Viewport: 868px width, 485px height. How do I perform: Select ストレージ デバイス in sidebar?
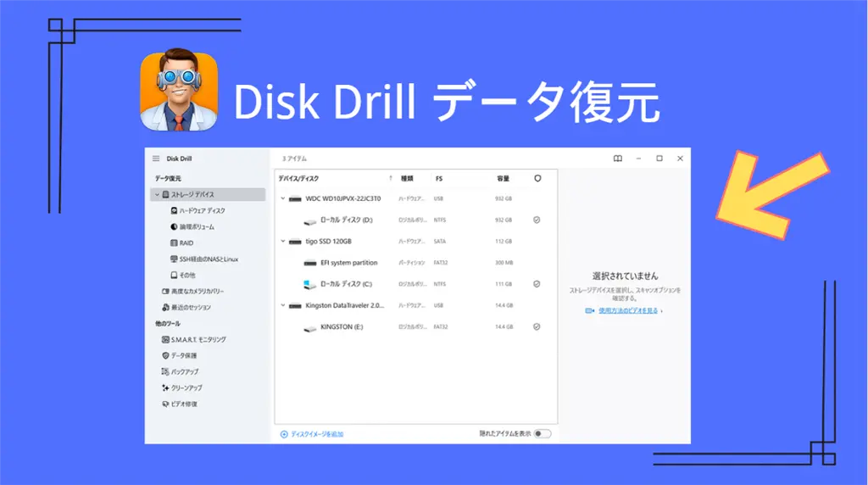click(x=209, y=194)
